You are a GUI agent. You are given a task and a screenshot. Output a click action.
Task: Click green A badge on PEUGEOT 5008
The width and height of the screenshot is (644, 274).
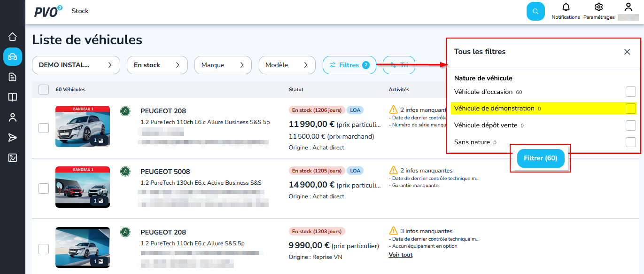[125, 171]
